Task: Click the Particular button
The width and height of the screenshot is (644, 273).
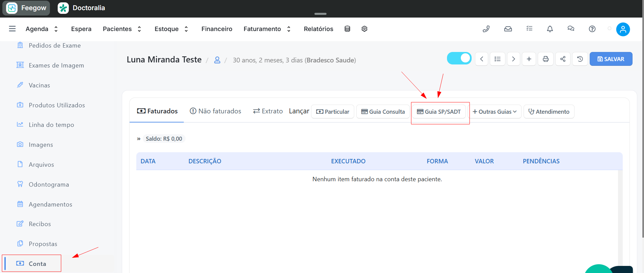Action: (x=333, y=112)
